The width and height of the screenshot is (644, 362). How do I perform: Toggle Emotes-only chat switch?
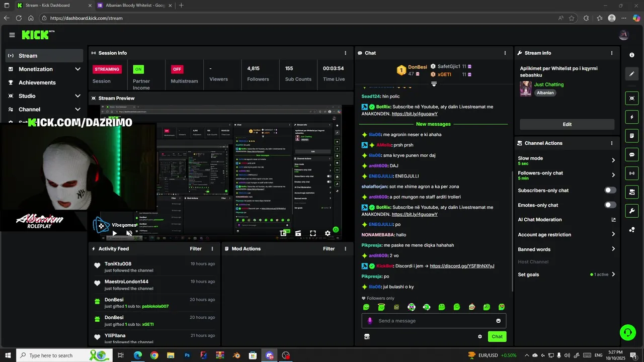click(x=610, y=205)
